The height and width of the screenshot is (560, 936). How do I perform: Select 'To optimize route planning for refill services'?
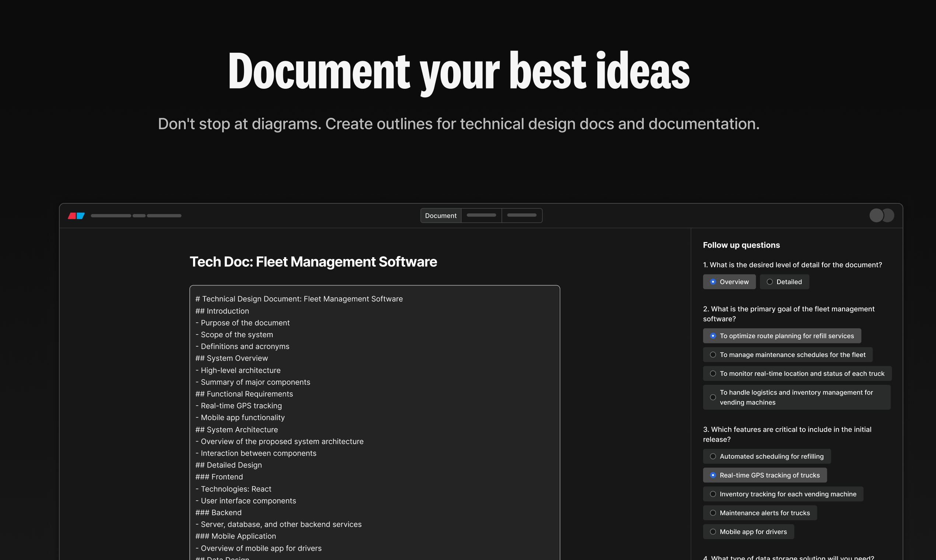(782, 336)
